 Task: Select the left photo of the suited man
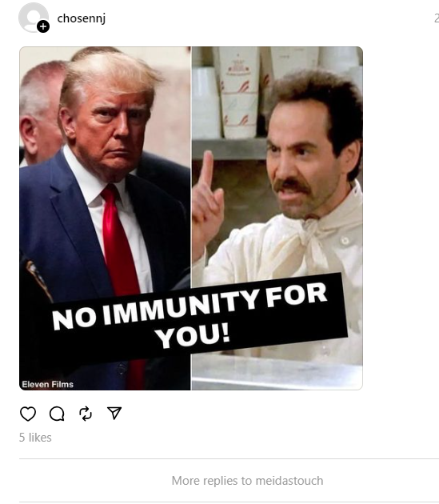[x=105, y=218]
